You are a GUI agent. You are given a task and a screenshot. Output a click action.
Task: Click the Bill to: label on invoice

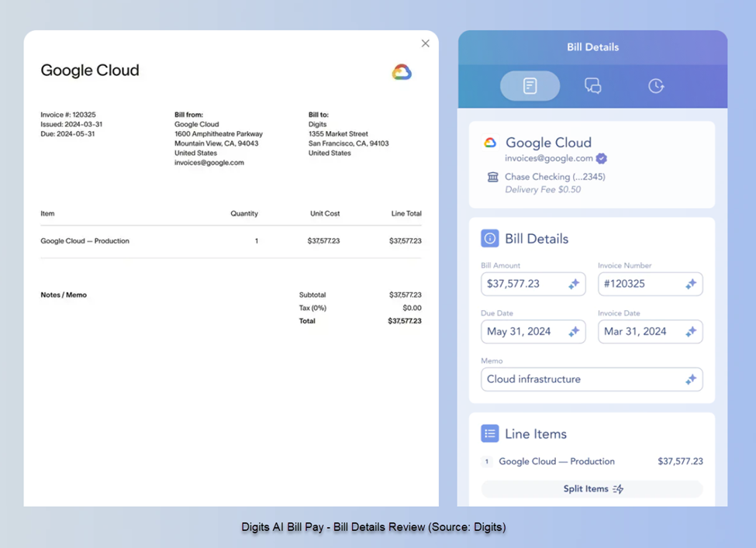(x=318, y=115)
